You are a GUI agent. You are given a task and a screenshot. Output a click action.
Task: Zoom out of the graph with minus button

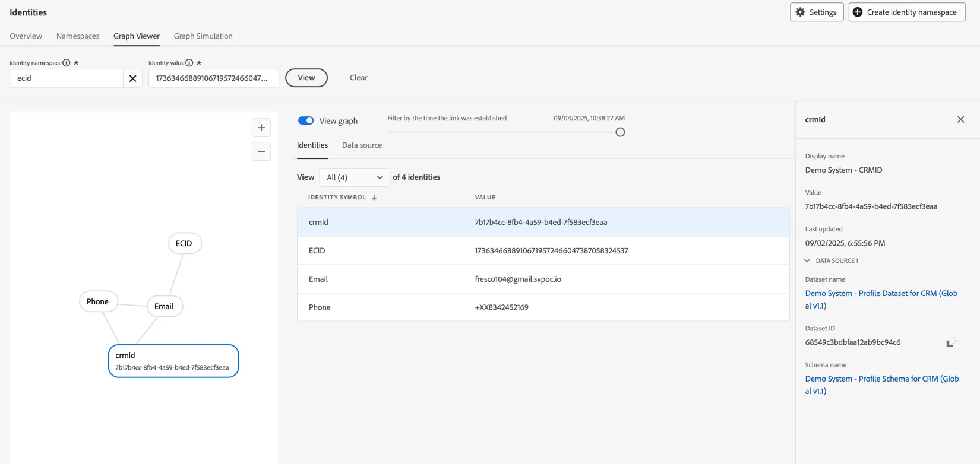261,151
